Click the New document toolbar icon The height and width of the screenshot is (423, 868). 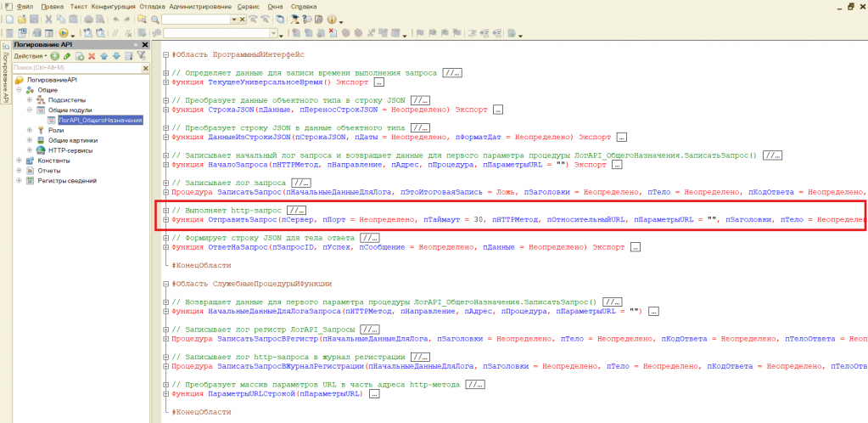(x=8, y=20)
